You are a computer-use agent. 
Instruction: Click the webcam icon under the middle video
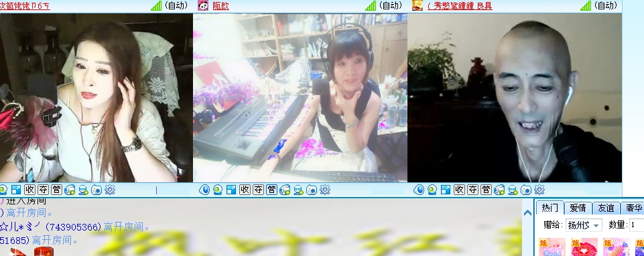[x=218, y=190]
